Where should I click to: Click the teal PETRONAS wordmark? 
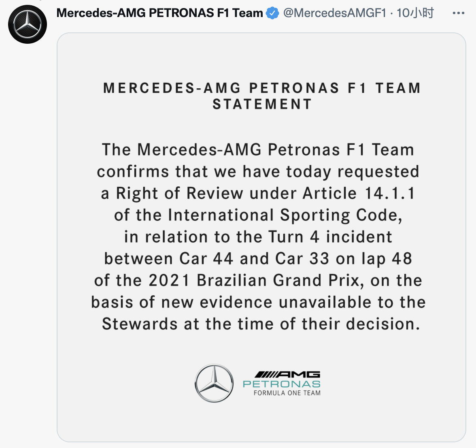(x=282, y=384)
